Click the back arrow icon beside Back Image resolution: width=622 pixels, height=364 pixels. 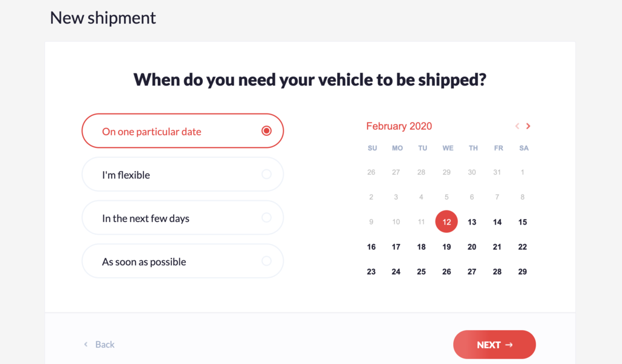[x=85, y=344]
